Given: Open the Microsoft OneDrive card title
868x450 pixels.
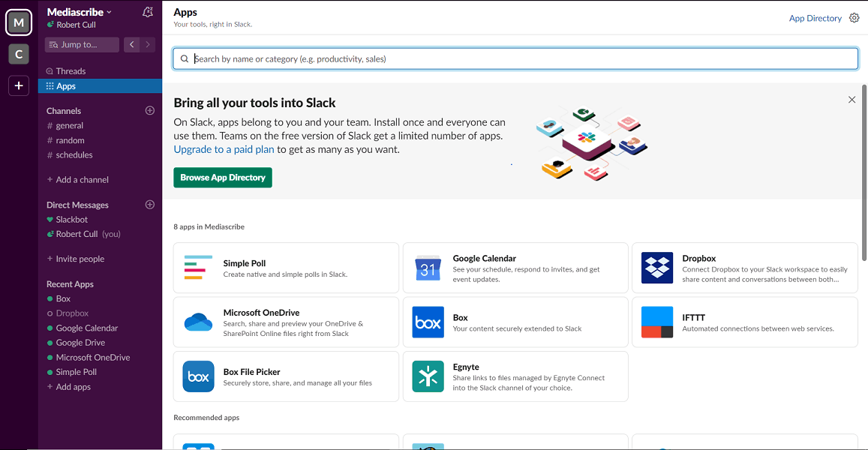Looking at the screenshot, I should (261, 313).
